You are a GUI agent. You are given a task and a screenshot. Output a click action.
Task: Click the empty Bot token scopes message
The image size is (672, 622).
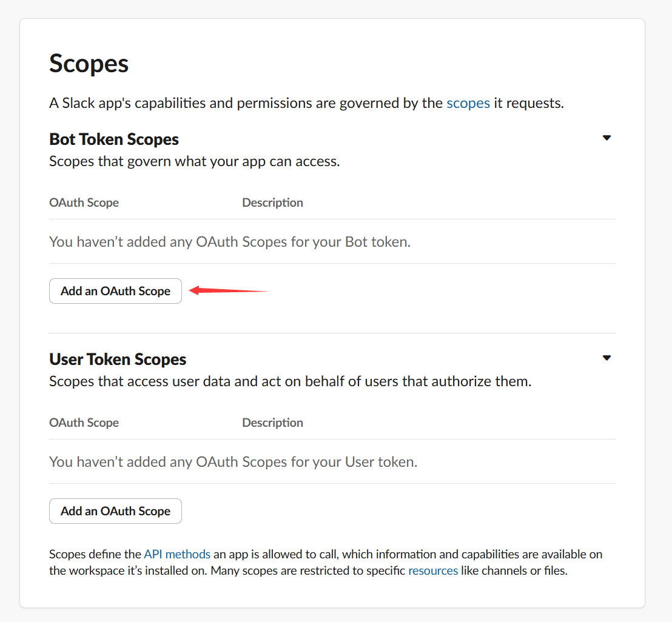point(230,242)
